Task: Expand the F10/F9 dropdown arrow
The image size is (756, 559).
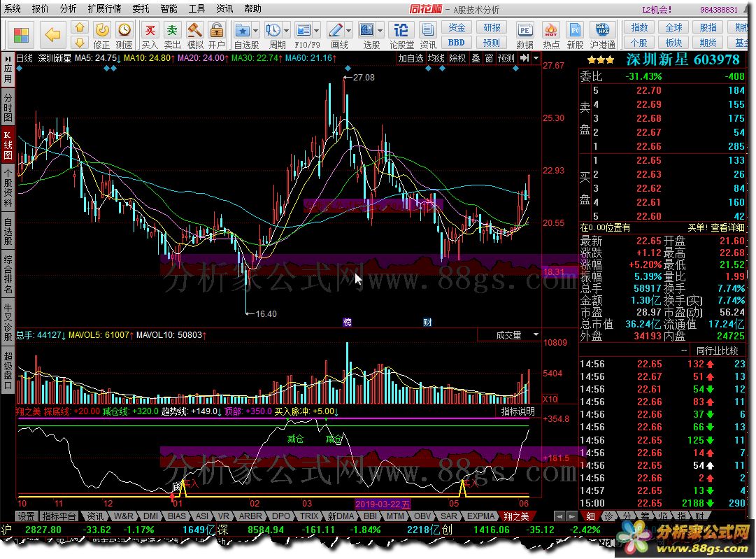Action: (x=317, y=31)
